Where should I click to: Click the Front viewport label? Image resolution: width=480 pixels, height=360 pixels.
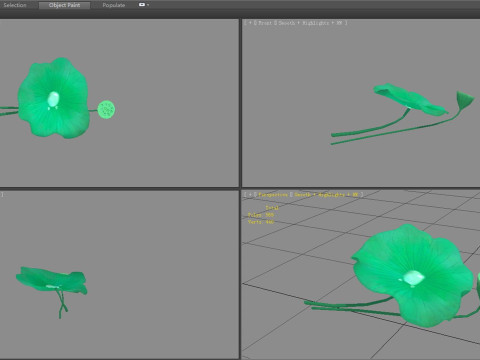coord(265,23)
